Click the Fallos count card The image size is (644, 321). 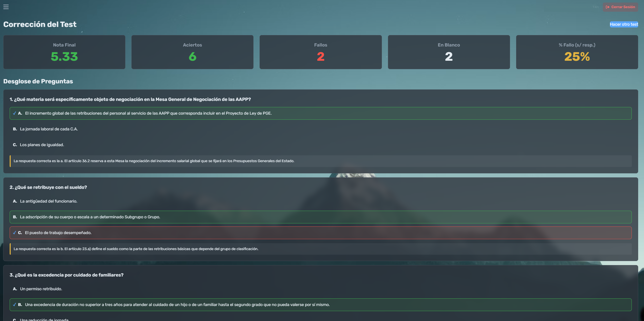[321, 52]
